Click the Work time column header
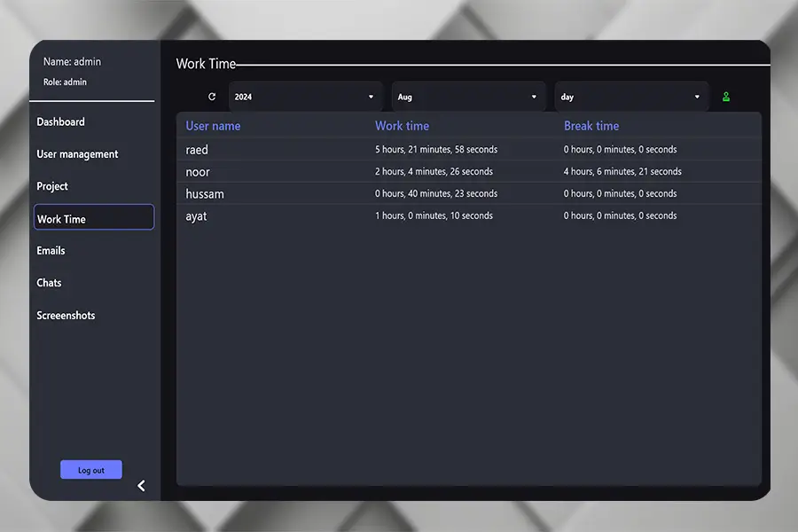Viewport: 798px width, 532px height. tap(402, 125)
